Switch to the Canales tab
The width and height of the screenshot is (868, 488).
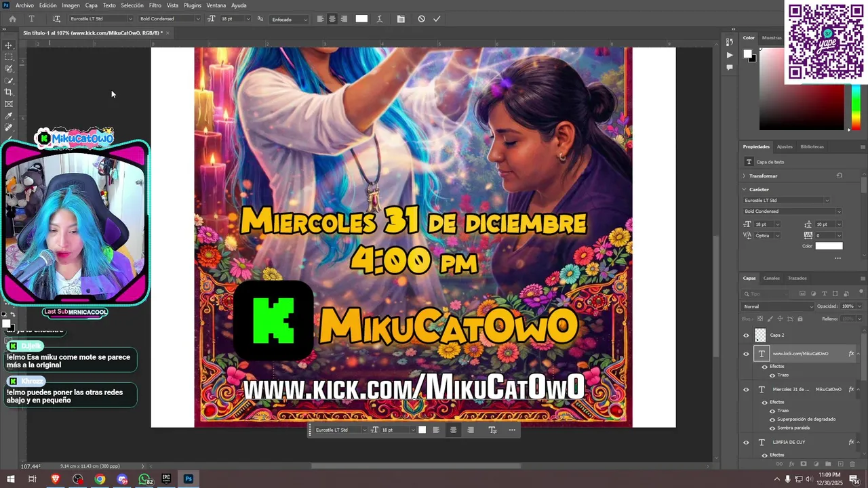coord(772,278)
